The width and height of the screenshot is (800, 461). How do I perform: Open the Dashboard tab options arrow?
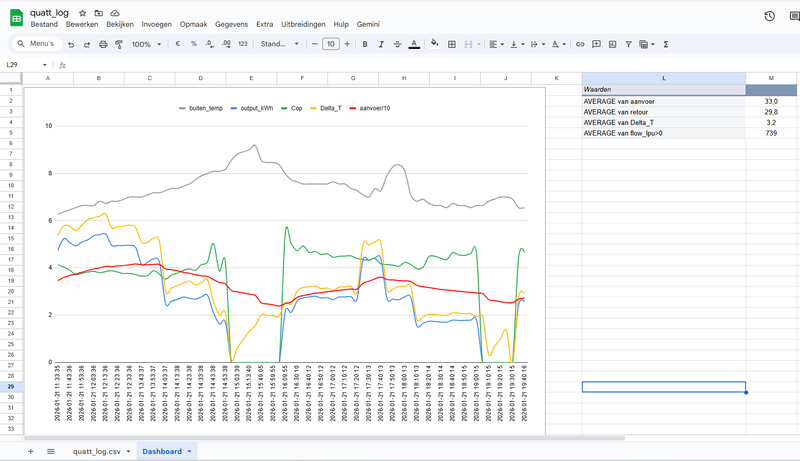[190, 451]
